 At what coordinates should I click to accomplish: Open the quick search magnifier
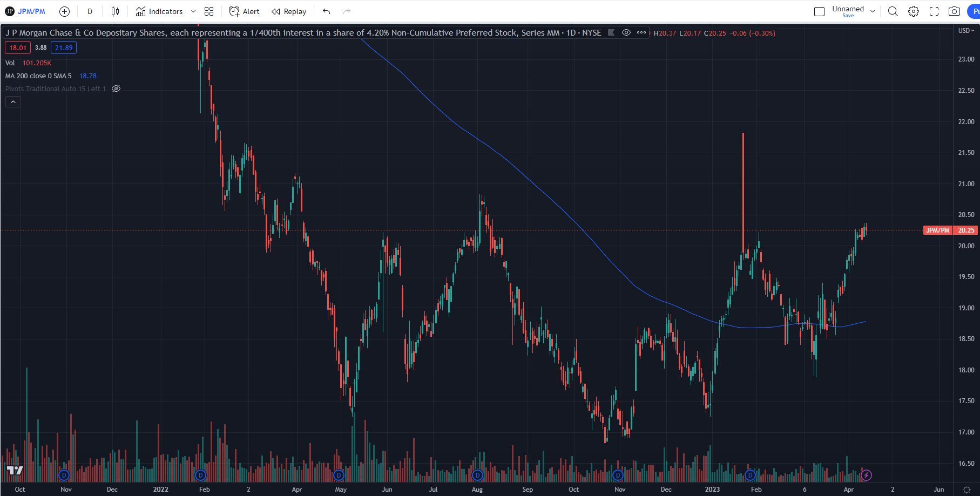(x=893, y=11)
